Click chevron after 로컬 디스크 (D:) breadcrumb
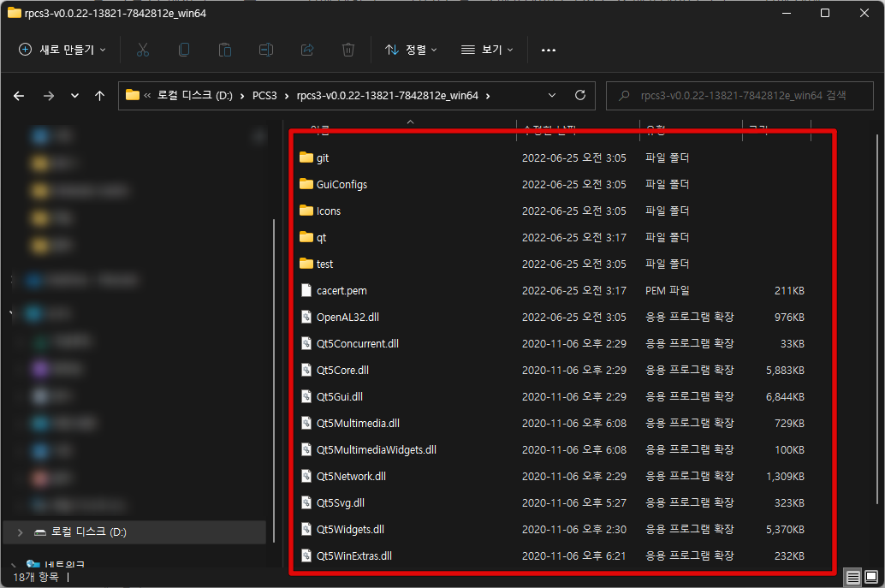885x588 pixels. [x=241, y=96]
